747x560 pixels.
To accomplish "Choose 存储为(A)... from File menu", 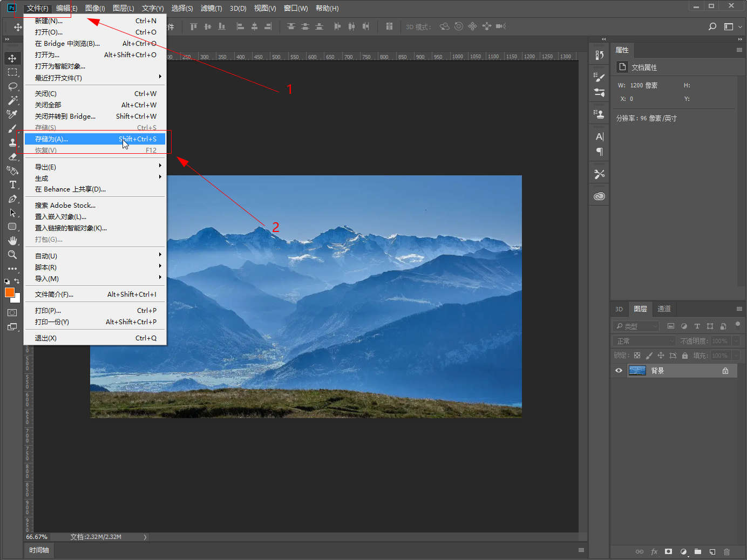I will (x=95, y=139).
